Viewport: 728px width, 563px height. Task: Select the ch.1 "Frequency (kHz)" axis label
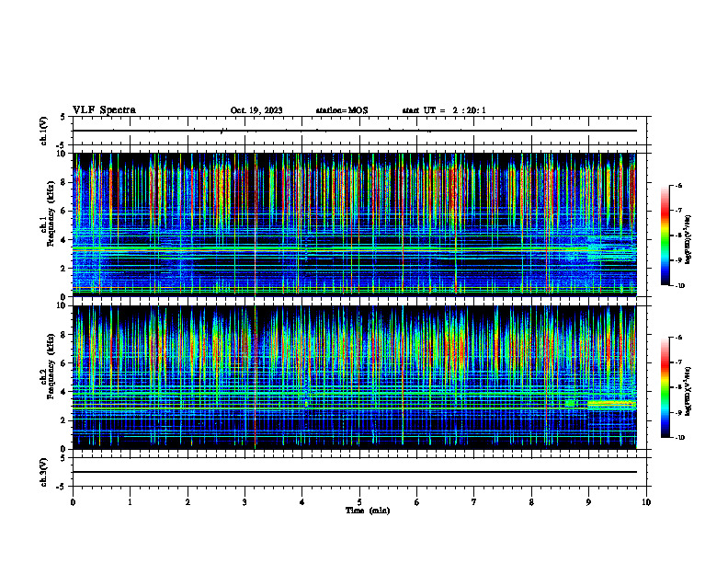[51, 214]
